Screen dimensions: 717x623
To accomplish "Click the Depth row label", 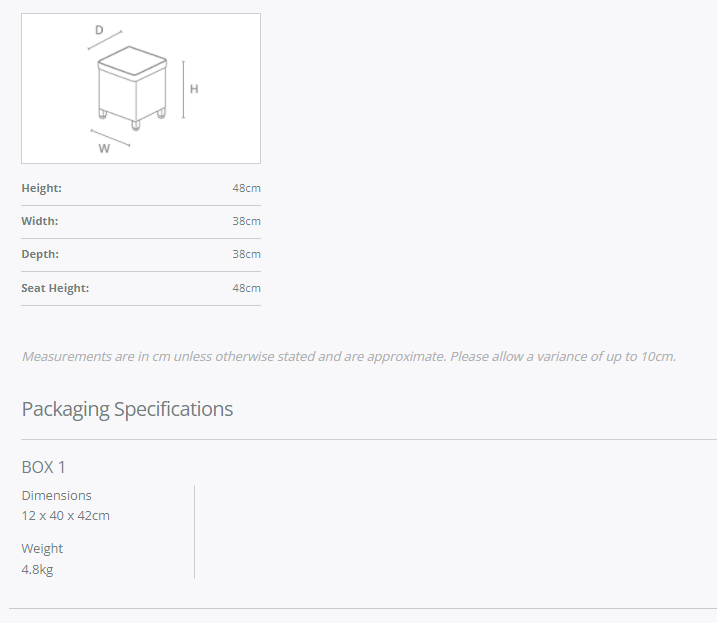I will tap(40, 254).
